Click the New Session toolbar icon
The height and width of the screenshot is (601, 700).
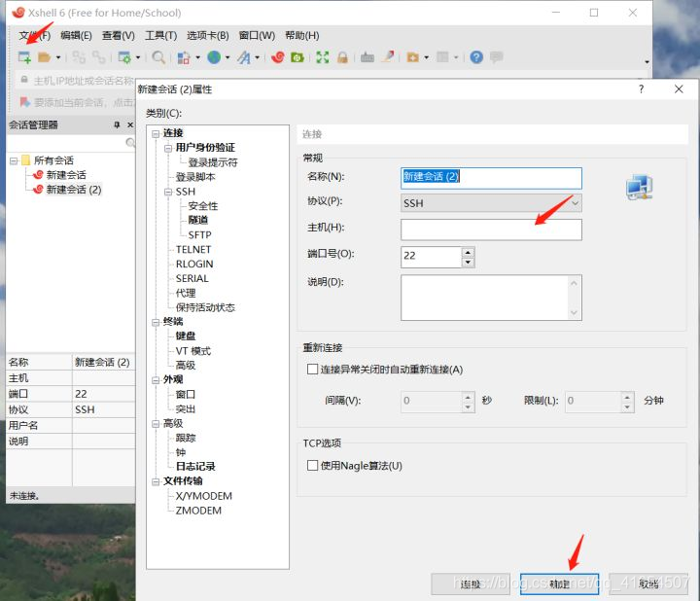24,57
